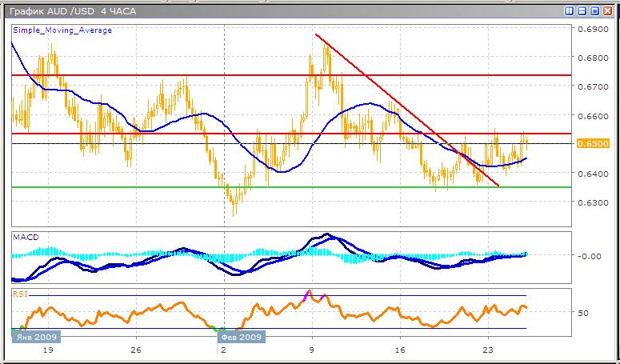Click the 23 date label on time axis
Screen dimensions: 620x364
[487, 350]
